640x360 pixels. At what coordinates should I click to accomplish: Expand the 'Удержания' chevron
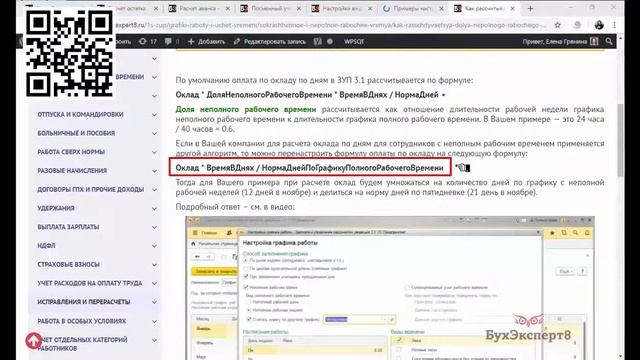(x=154, y=209)
